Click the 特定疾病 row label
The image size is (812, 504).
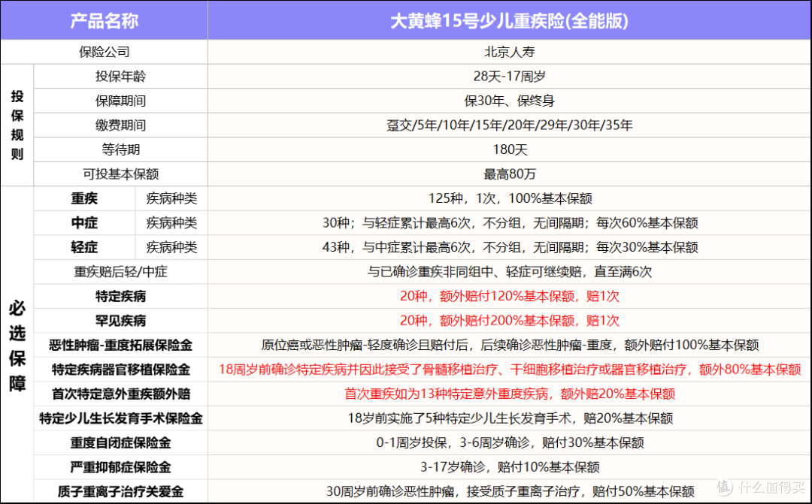pyautogui.click(x=120, y=296)
